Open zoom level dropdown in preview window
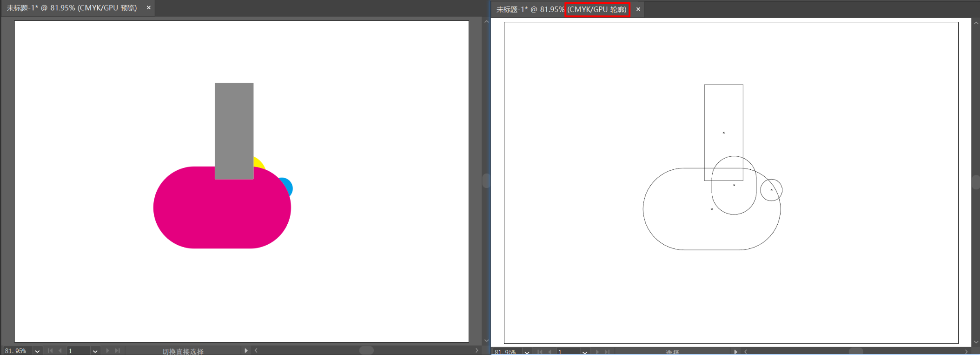The height and width of the screenshot is (355, 980). [37, 351]
